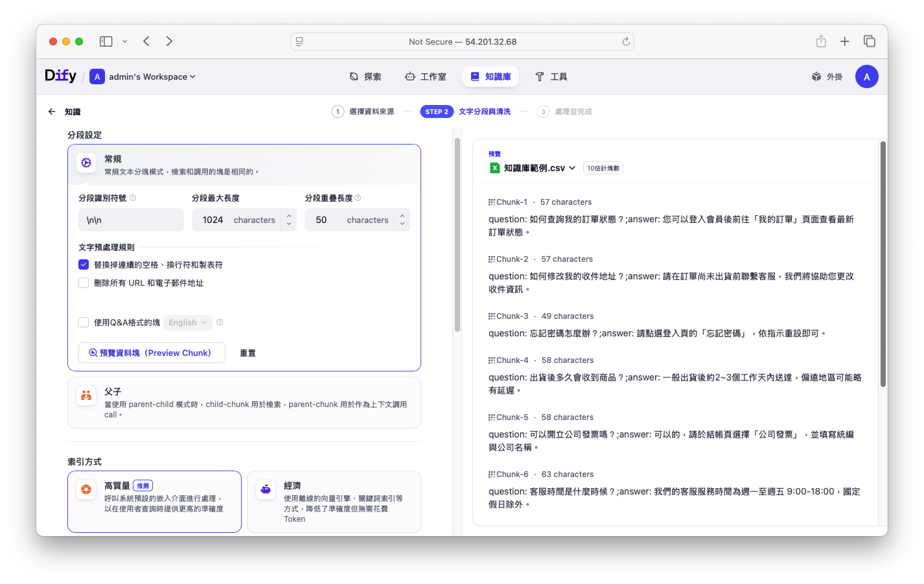Click the Dify logo
Viewport: 924px width, 584px height.
tap(60, 76)
